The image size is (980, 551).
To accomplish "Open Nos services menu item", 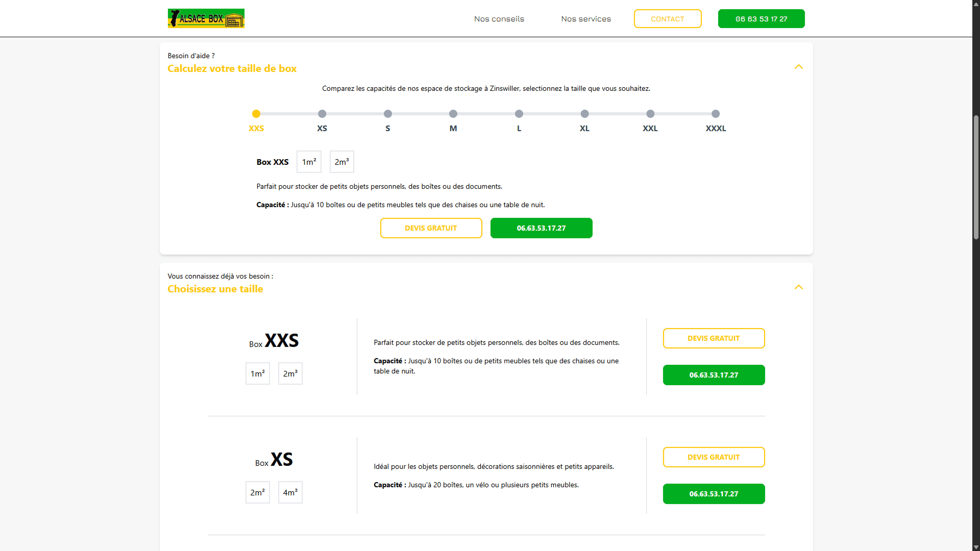I will (x=586, y=19).
